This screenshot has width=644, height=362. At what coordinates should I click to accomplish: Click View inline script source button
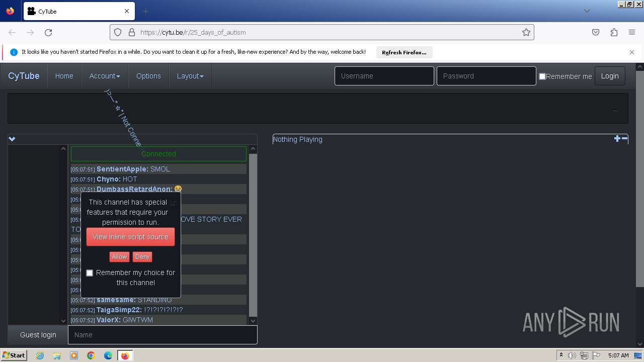pyautogui.click(x=130, y=237)
